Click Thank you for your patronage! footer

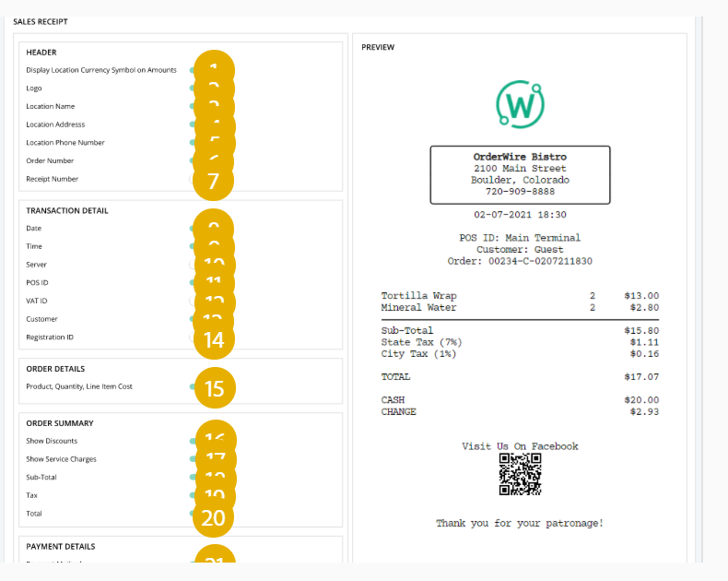point(520,524)
